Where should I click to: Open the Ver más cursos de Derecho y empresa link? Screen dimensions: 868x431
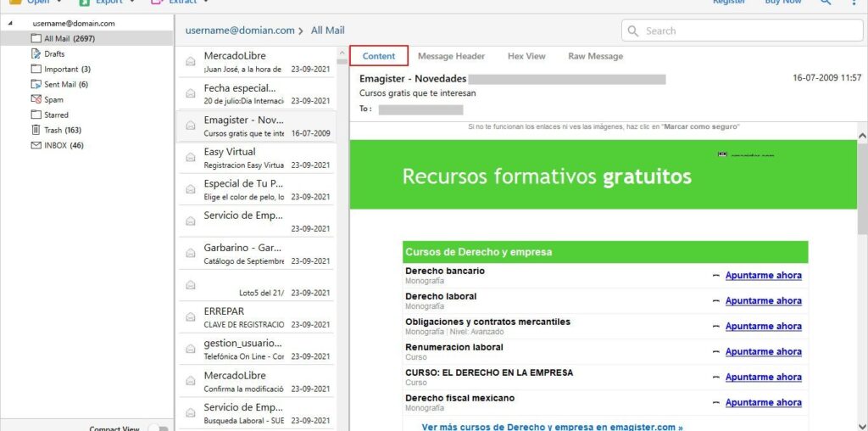click(552, 427)
